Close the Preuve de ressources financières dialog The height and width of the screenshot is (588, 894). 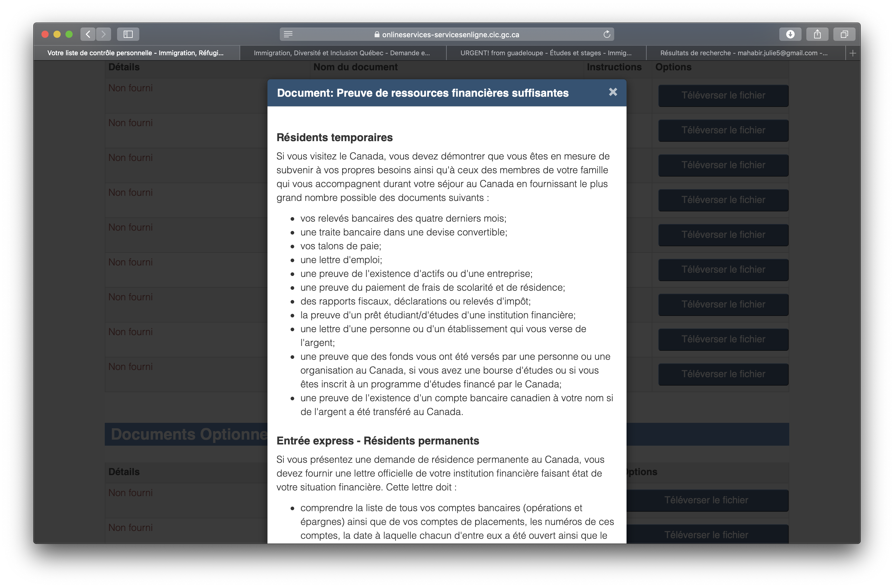click(x=613, y=92)
